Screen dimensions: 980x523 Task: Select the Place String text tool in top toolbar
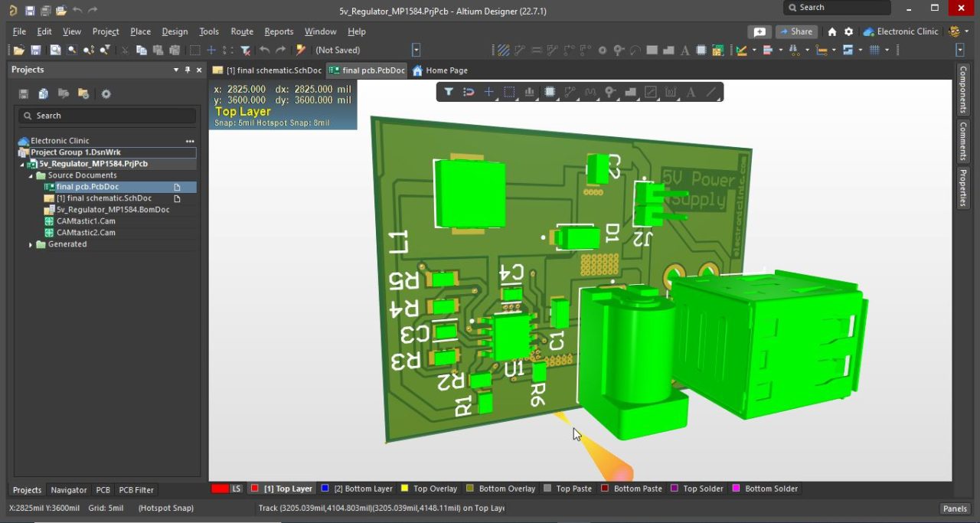pyautogui.click(x=685, y=50)
